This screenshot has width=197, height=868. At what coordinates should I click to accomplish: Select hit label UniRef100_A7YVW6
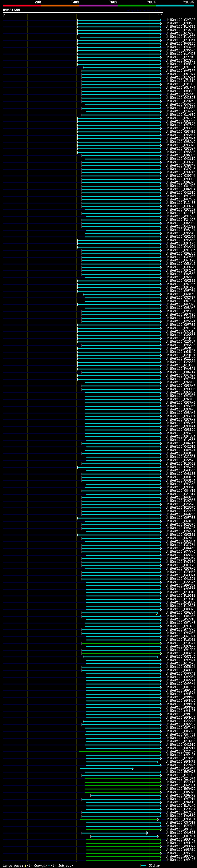tap(180, 629)
